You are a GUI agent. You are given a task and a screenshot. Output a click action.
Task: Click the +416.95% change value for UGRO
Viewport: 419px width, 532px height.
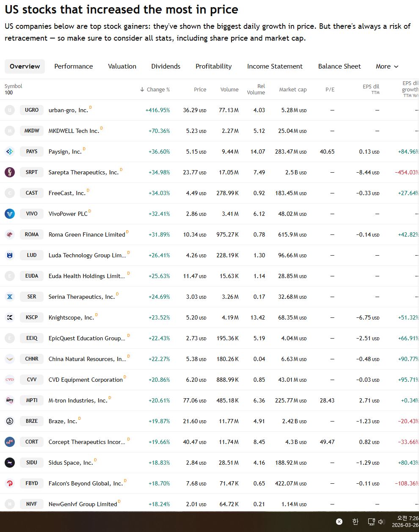pos(158,110)
